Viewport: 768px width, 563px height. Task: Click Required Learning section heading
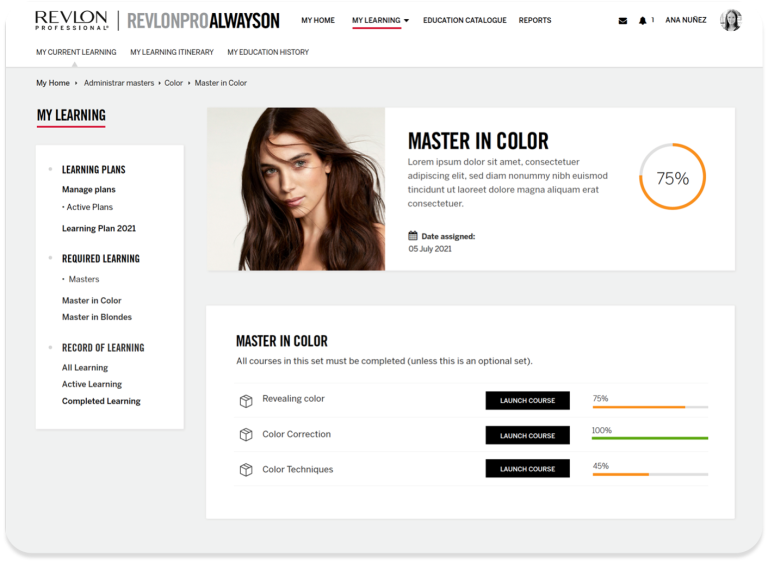(x=101, y=258)
